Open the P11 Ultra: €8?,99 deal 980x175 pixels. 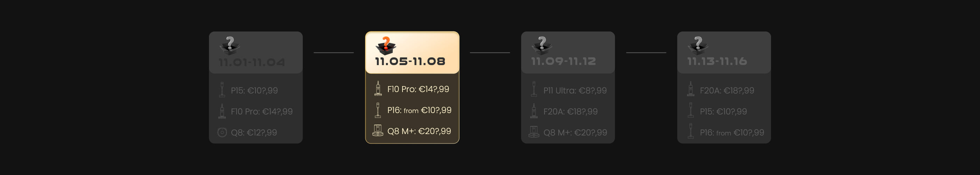click(575, 91)
